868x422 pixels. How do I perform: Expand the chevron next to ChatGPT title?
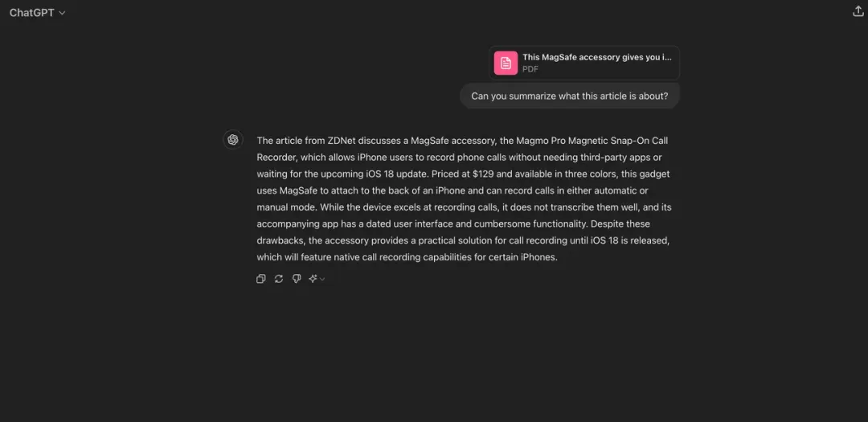pyautogui.click(x=62, y=13)
